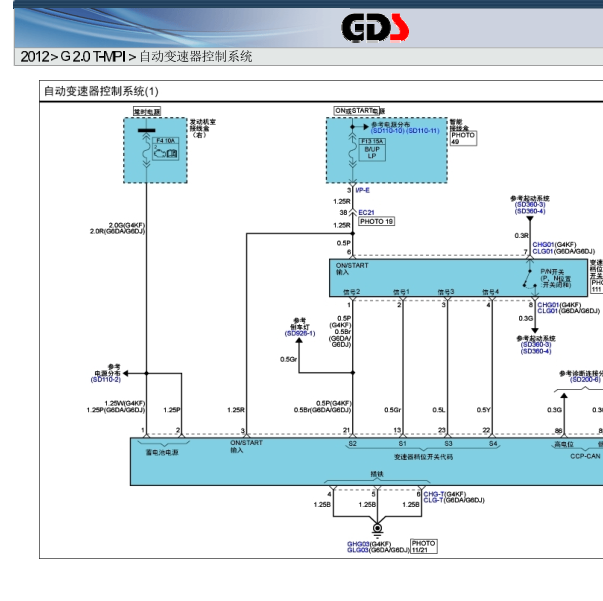Viewport: 603px width, 601px height.
Task: Open the SD110-11 power distribution link
Action: (x=423, y=131)
